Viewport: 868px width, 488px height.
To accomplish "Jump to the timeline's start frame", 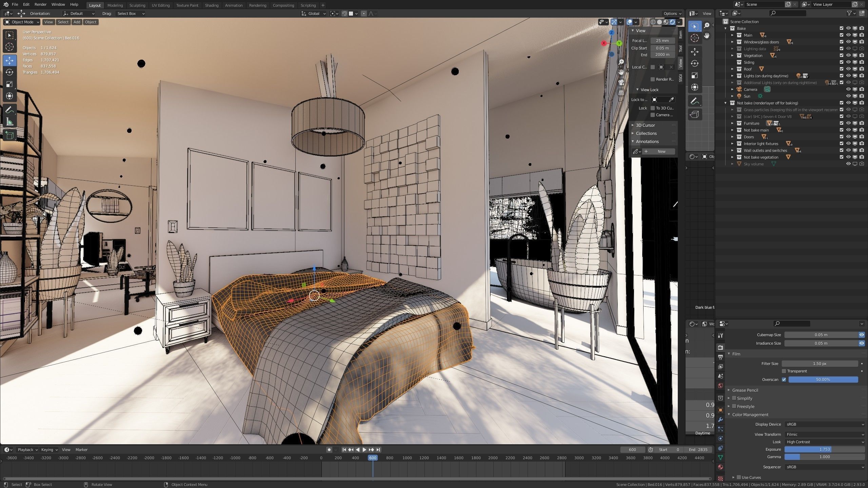I will point(344,450).
